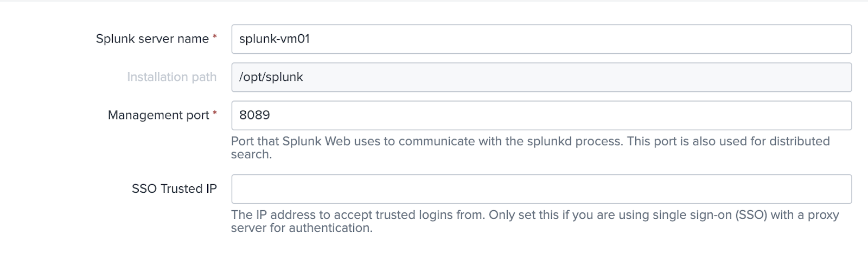This screenshot has width=868, height=258.
Task: Click the Splunk server name input field
Action: pos(541,39)
